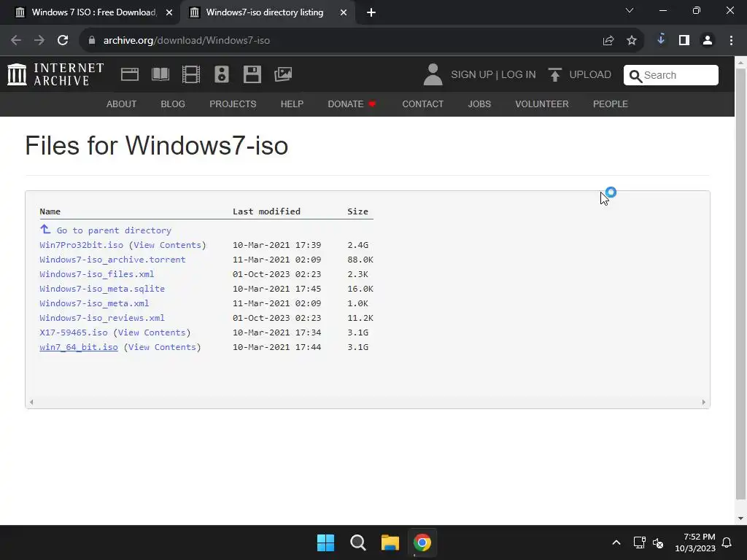Open a new browser tab
The width and height of the screenshot is (747, 560).
[x=371, y=12]
